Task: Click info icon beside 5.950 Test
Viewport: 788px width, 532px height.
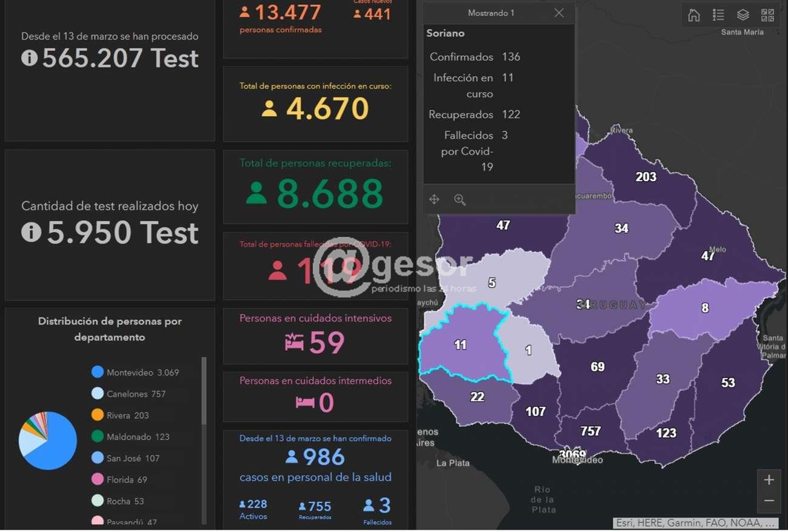Action: [x=32, y=233]
